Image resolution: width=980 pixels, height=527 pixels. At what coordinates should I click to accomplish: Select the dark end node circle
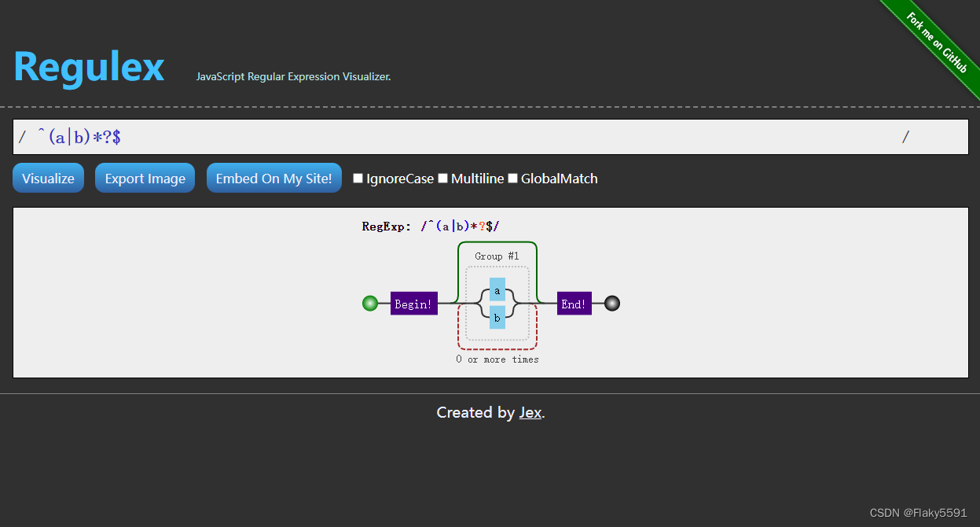point(612,303)
